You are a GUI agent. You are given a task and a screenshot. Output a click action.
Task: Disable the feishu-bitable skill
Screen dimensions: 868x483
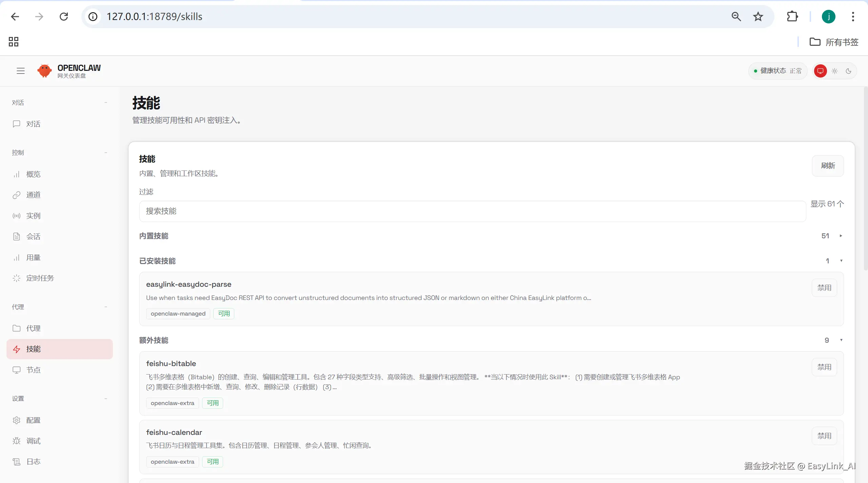824,367
